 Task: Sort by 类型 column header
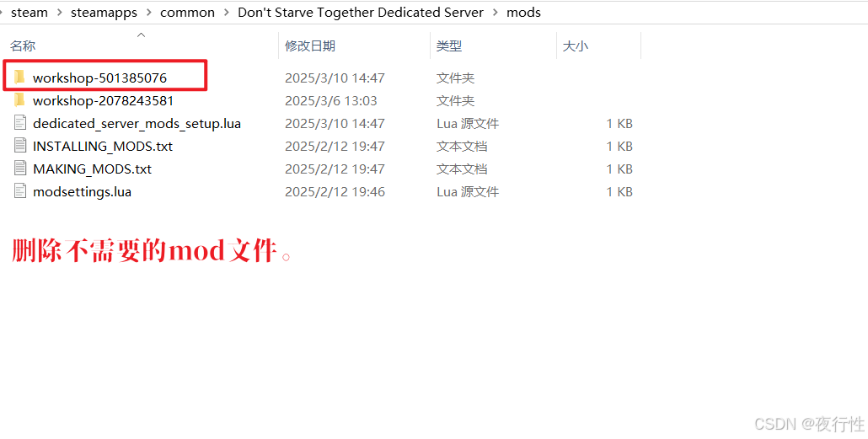coord(449,46)
